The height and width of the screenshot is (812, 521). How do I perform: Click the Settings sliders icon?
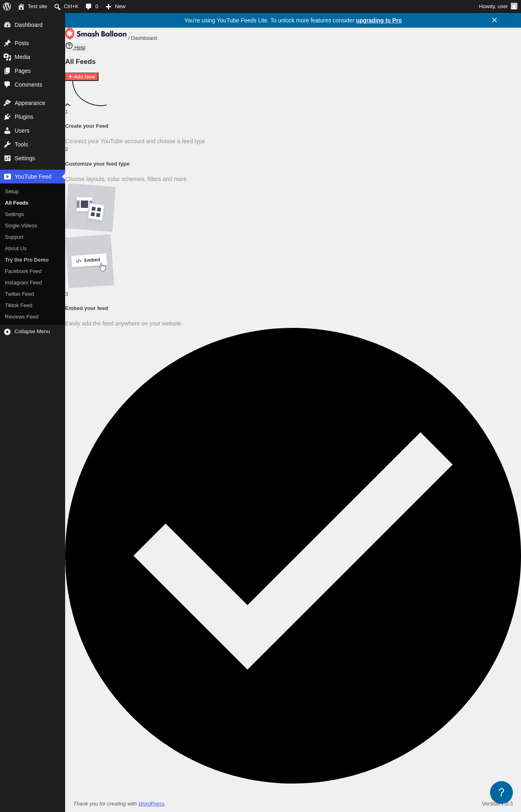pyautogui.click(x=7, y=158)
